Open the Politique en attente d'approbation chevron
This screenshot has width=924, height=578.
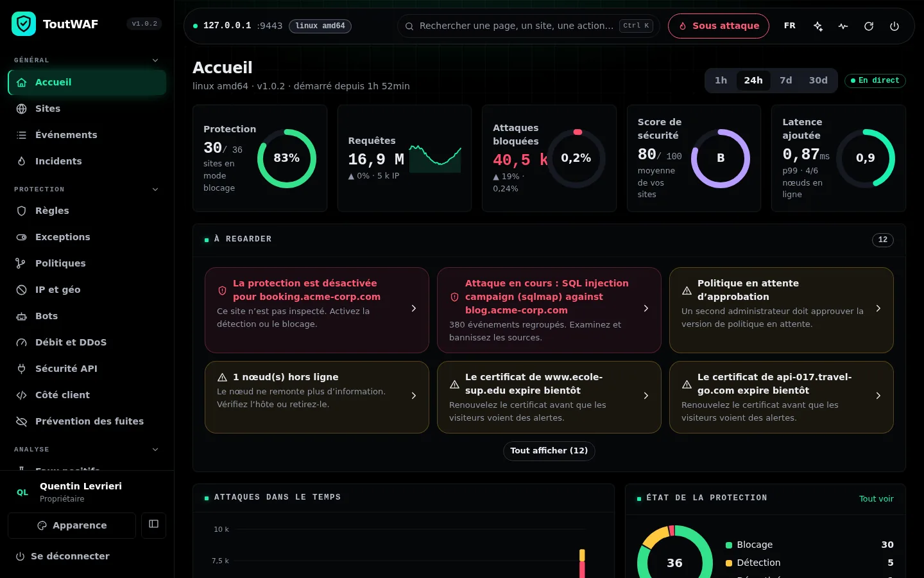point(878,309)
